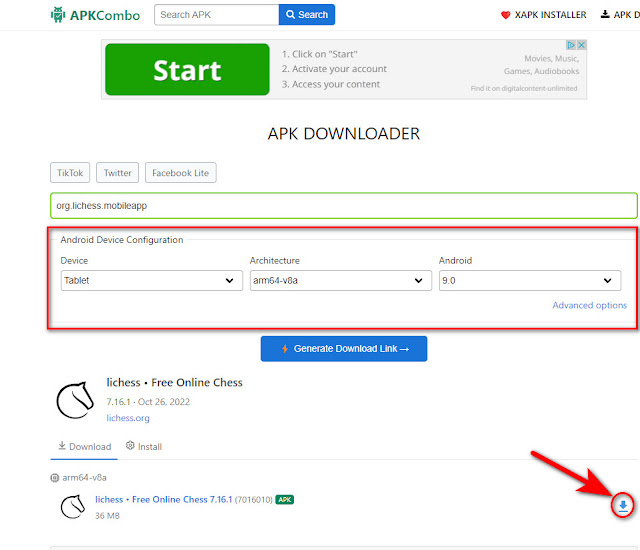
Task: Close the ad with the X icon
Action: (x=582, y=45)
